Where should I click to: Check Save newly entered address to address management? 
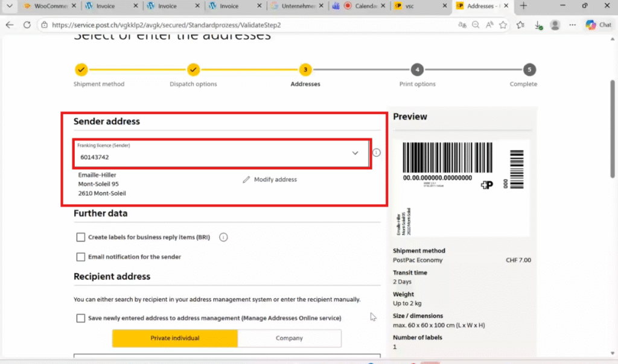(x=81, y=318)
